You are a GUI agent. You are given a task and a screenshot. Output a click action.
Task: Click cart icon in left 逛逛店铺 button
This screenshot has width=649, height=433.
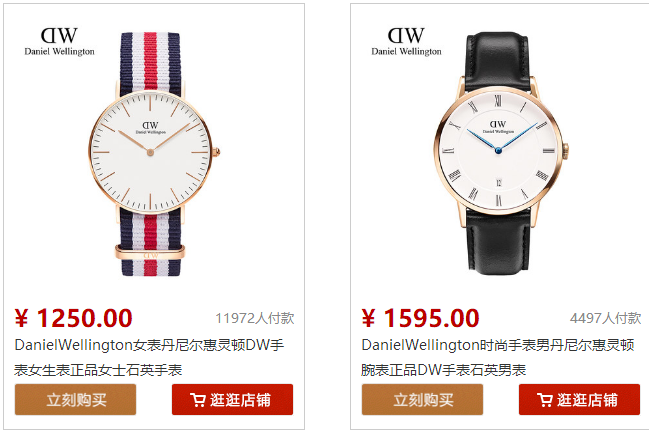coord(198,400)
